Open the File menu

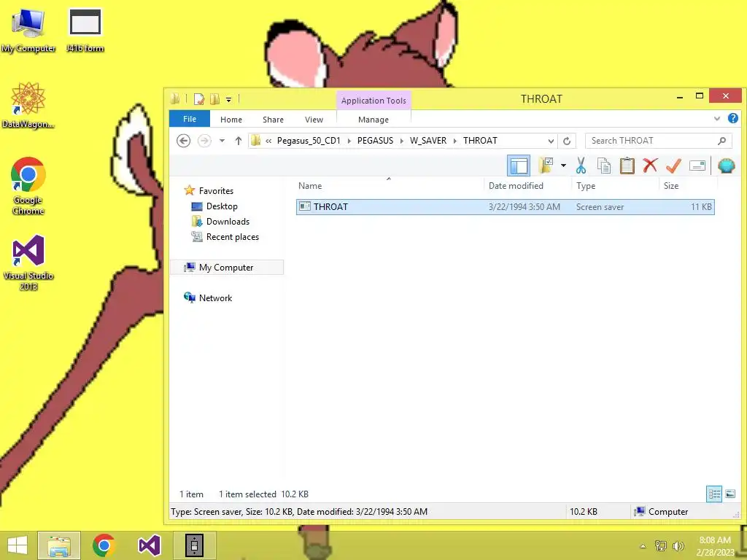tap(190, 119)
